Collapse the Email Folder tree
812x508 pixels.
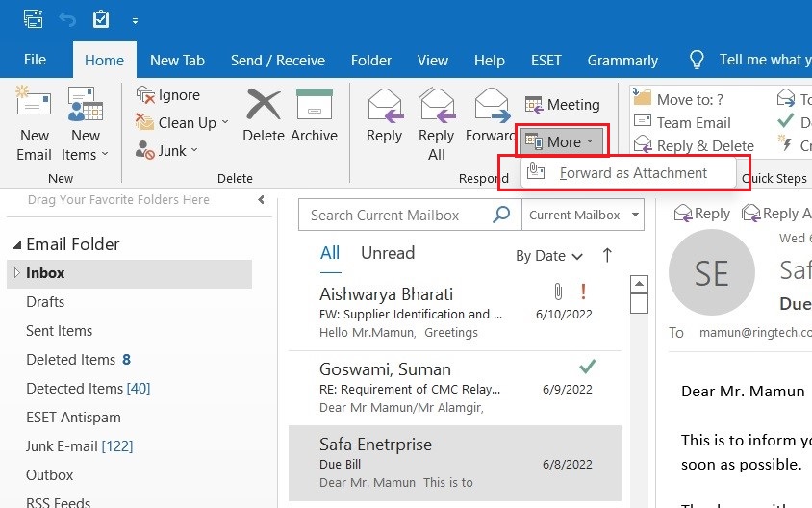[17, 244]
